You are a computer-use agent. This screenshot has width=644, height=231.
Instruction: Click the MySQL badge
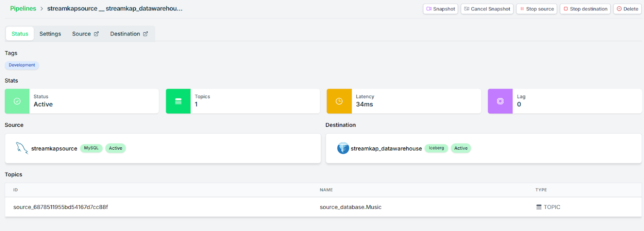[91, 148]
